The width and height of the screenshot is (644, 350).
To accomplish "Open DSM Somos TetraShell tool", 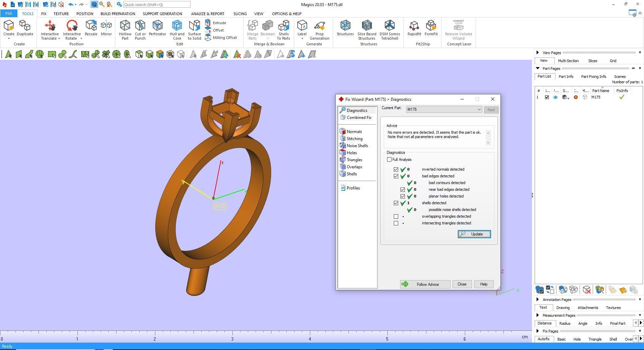I will (x=390, y=30).
